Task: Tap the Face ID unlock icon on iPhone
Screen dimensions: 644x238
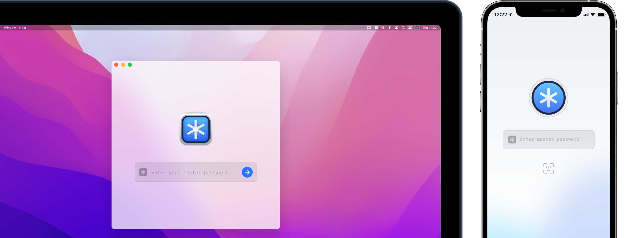Action: click(549, 168)
